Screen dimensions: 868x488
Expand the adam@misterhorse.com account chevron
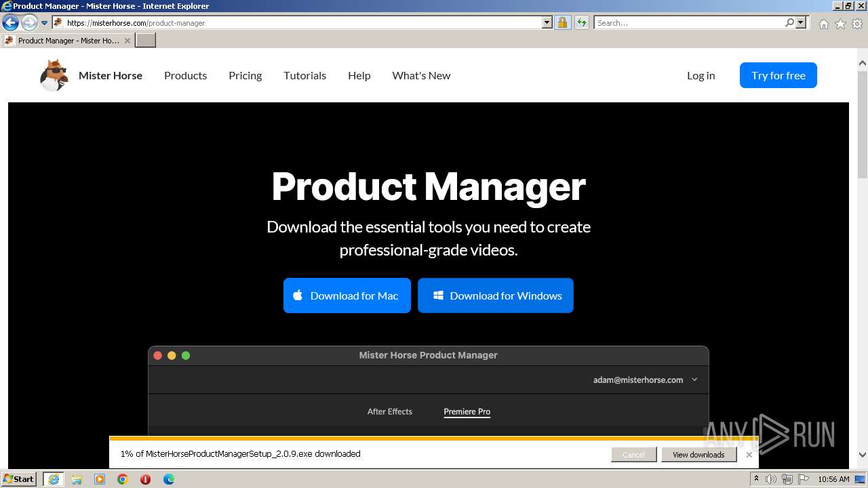(694, 380)
